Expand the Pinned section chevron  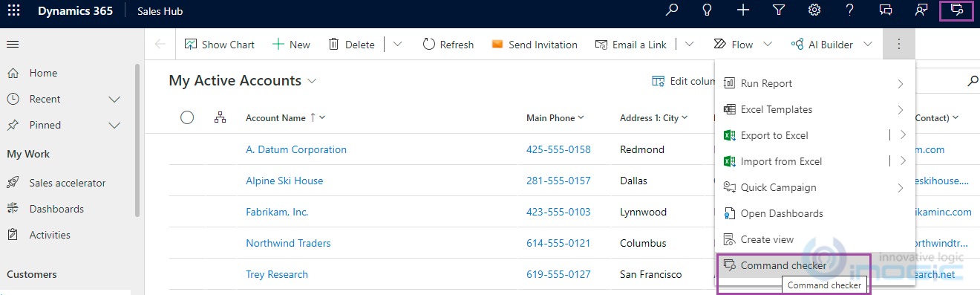tap(114, 125)
